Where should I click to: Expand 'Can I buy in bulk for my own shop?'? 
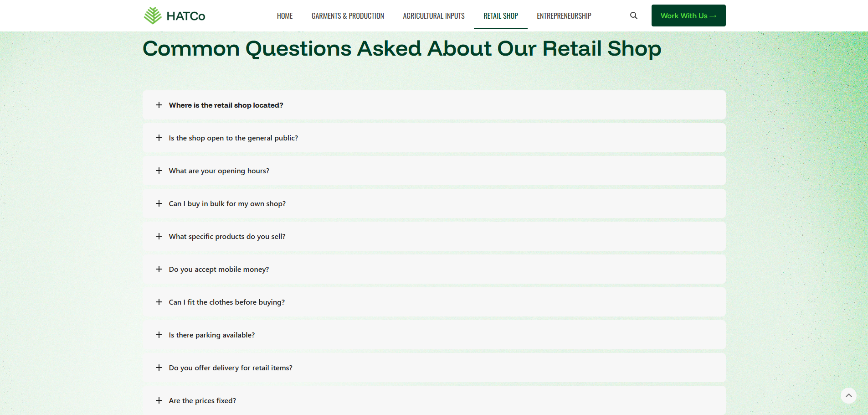click(x=227, y=203)
